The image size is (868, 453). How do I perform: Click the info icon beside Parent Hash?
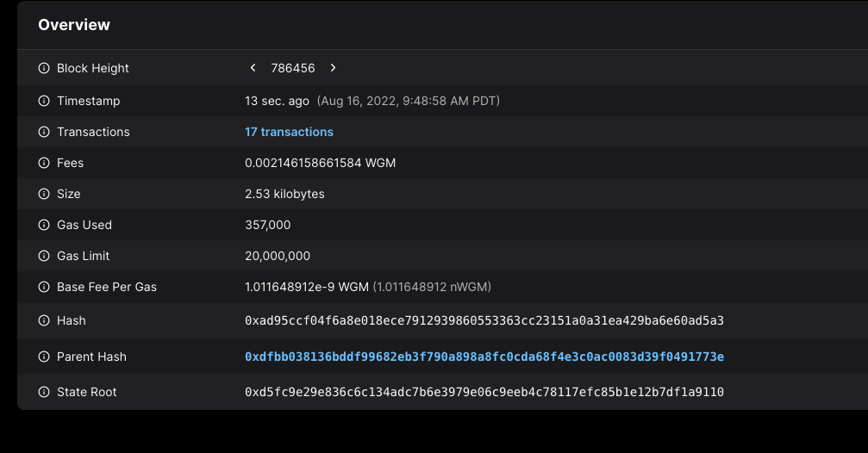(44, 357)
